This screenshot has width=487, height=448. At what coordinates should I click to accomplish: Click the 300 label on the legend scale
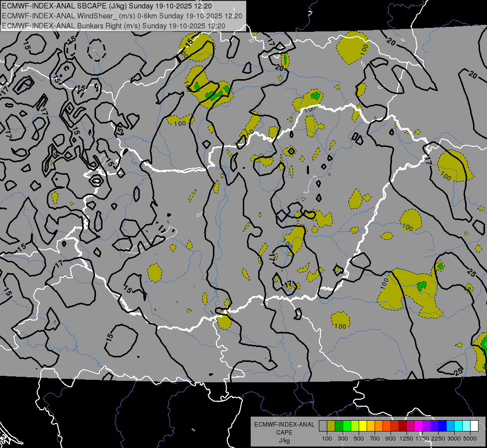pos(343,439)
